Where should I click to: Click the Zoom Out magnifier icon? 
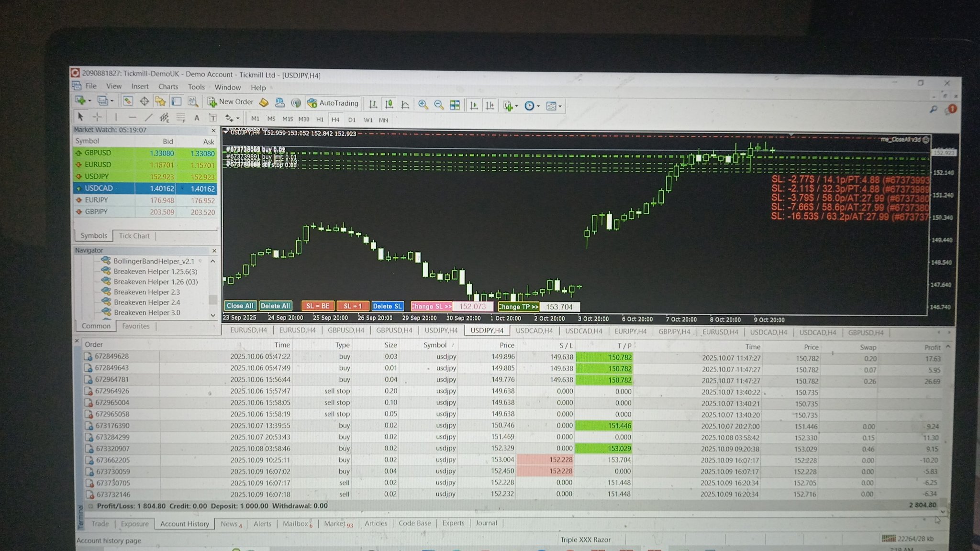pos(438,105)
